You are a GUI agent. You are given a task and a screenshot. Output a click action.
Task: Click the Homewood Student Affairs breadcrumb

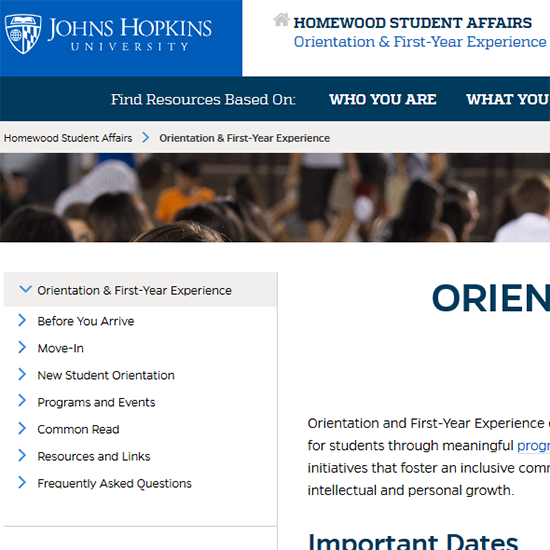(68, 138)
